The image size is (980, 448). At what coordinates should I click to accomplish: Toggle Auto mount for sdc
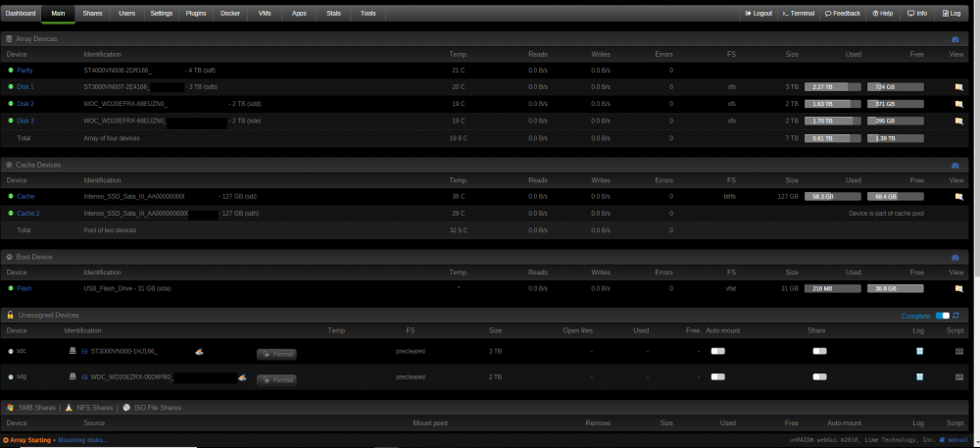718,351
